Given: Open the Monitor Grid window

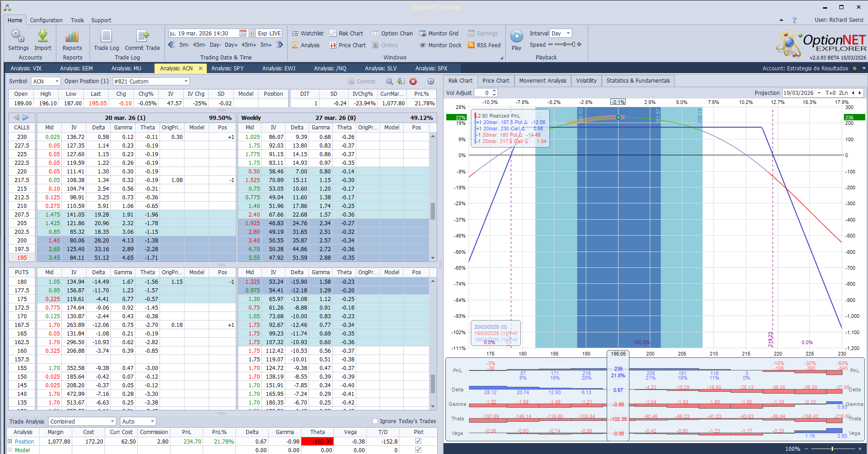Looking at the screenshot, I should point(439,33).
